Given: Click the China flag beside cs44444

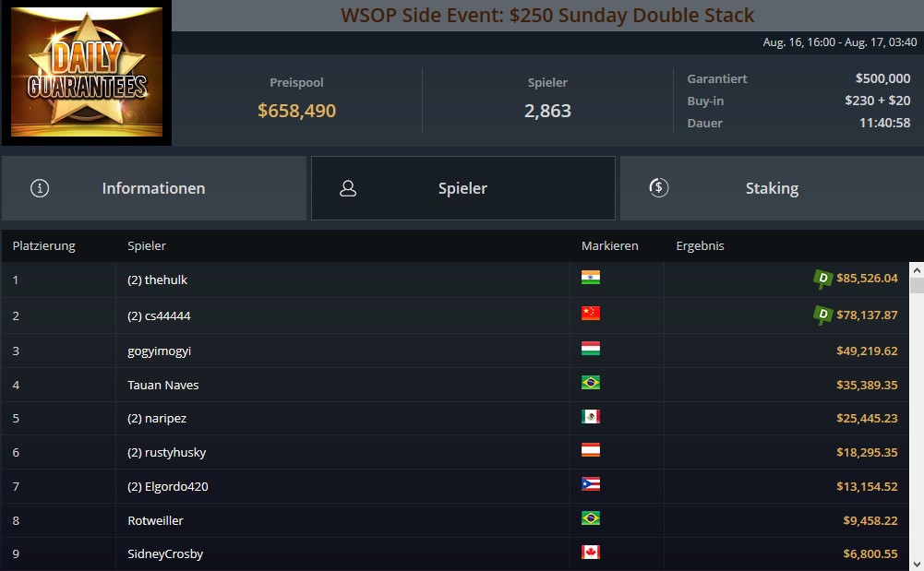Looking at the screenshot, I should 591,313.
